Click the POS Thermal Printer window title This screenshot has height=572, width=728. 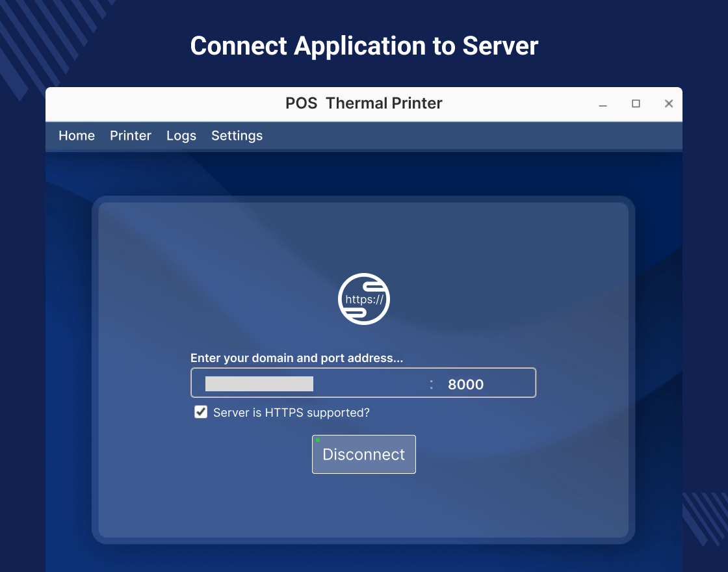tap(363, 103)
